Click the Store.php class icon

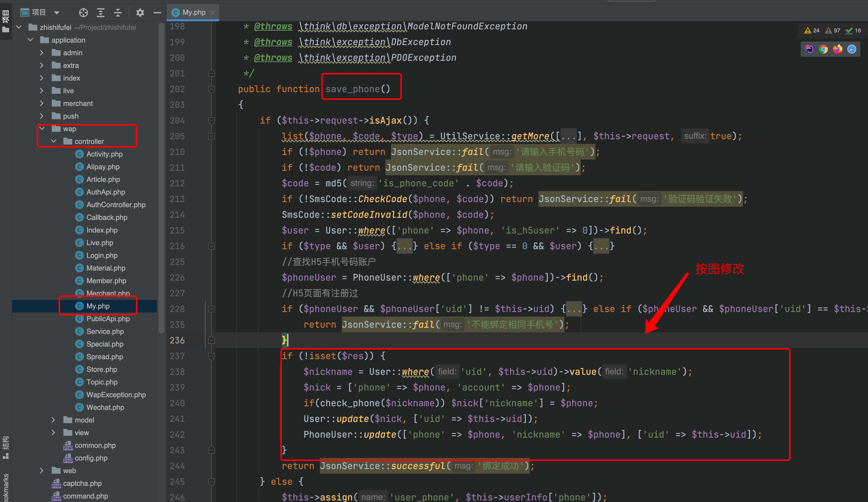pos(79,369)
